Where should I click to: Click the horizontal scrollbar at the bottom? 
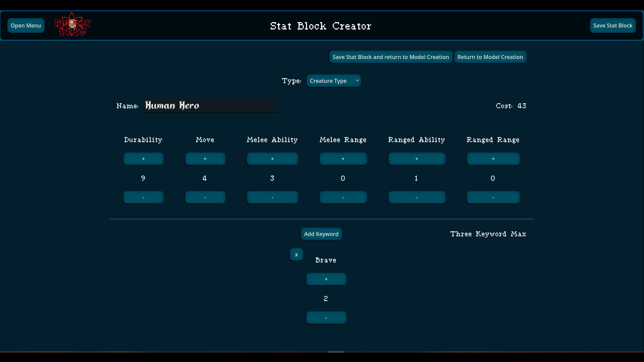point(336,352)
